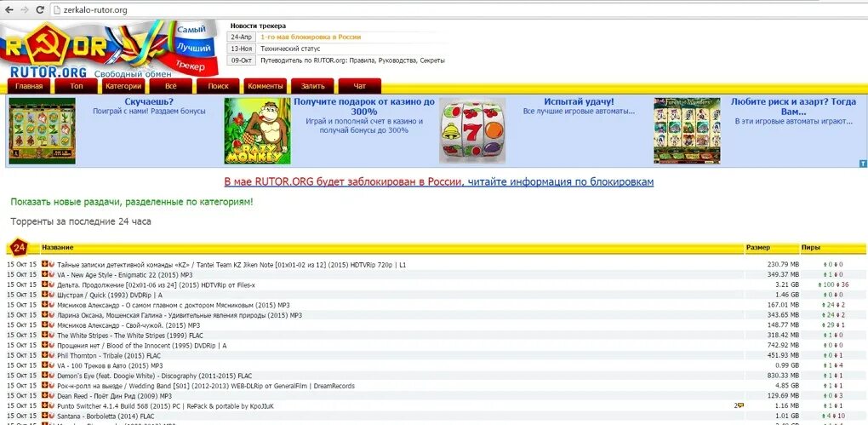The width and height of the screenshot is (868, 425).
Task: Open the Чат menu tab
Action: point(360,86)
